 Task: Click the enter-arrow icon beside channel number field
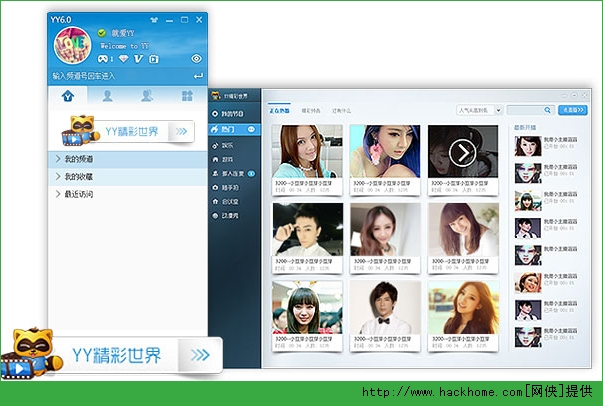point(198,76)
